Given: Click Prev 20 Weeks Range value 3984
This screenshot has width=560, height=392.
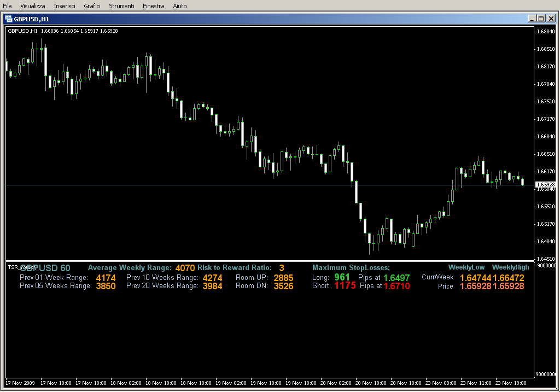Looking at the screenshot, I should tap(213, 286).
